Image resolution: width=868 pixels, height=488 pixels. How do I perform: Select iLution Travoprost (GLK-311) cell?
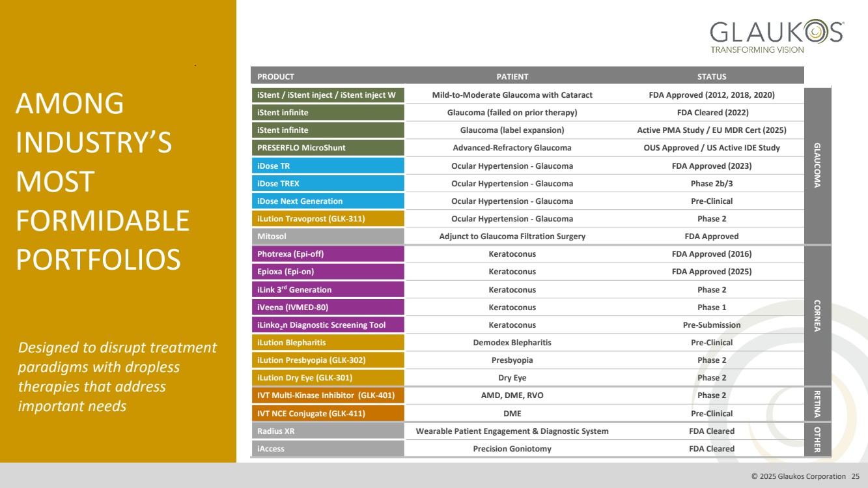click(327, 218)
